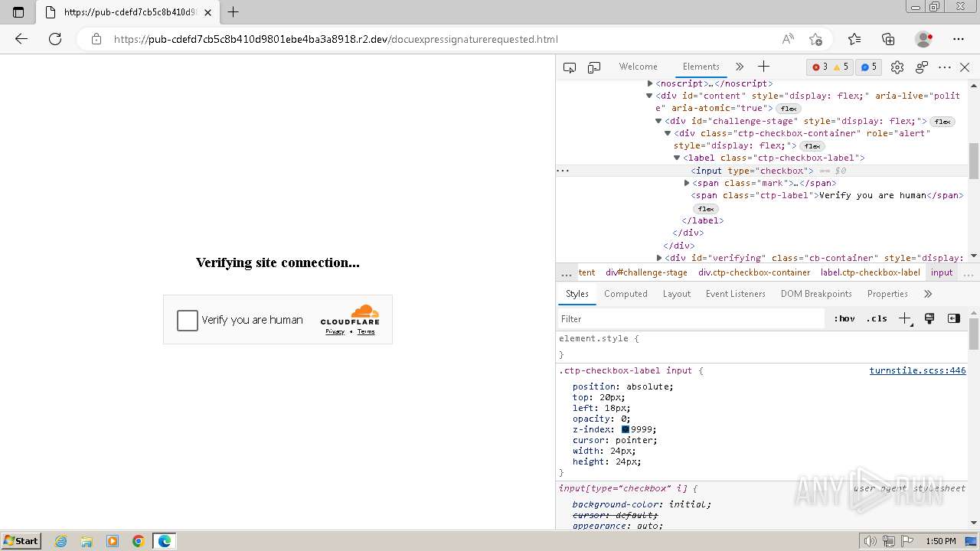Expand the span class mark node
The image size is (980, 551).
(687, 183)
